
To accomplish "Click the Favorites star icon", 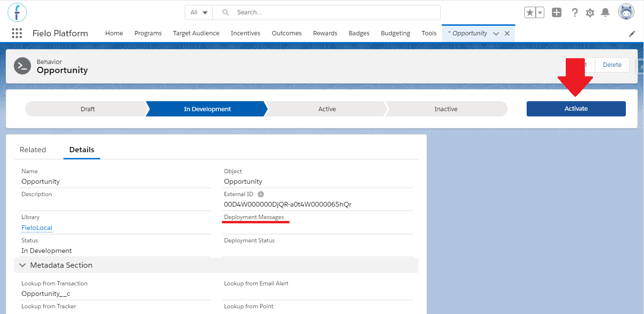I will [x=530, y=12].
